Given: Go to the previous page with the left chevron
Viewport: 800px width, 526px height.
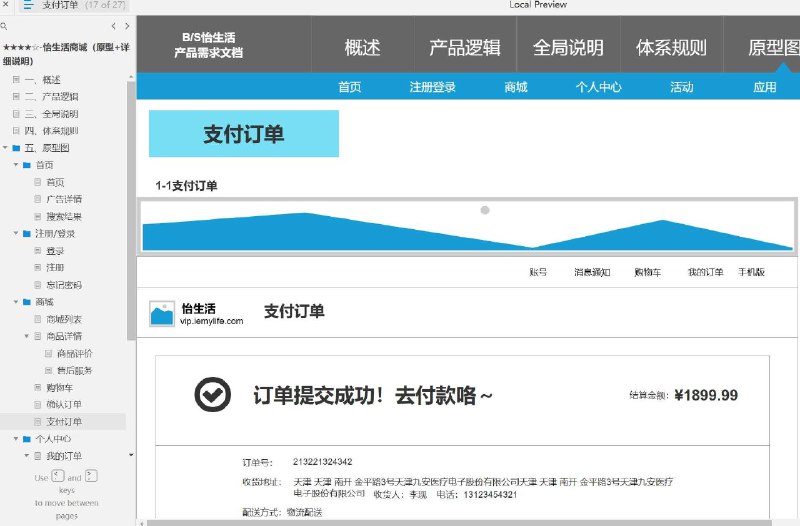Looking at the screenshot, I should point(113,26).
